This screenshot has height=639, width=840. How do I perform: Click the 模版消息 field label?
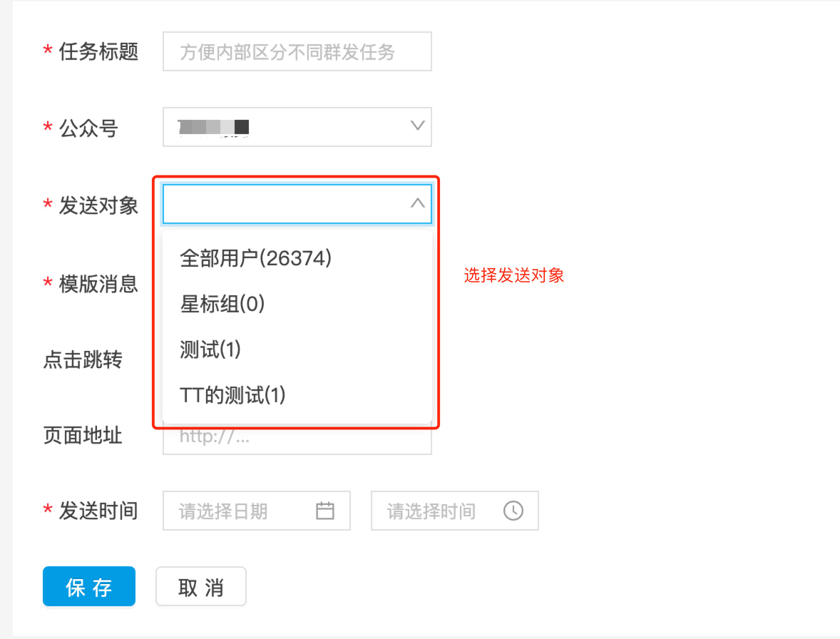tap(98, 284)
